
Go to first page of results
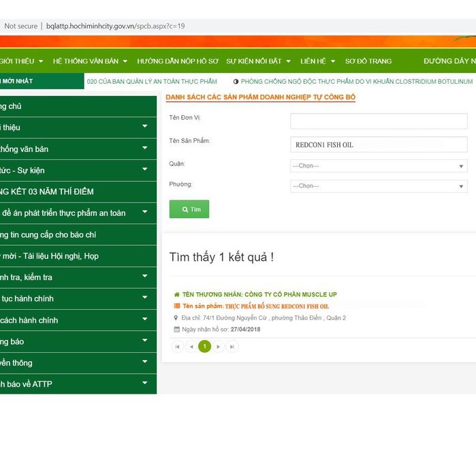click(x=178, y=347)
